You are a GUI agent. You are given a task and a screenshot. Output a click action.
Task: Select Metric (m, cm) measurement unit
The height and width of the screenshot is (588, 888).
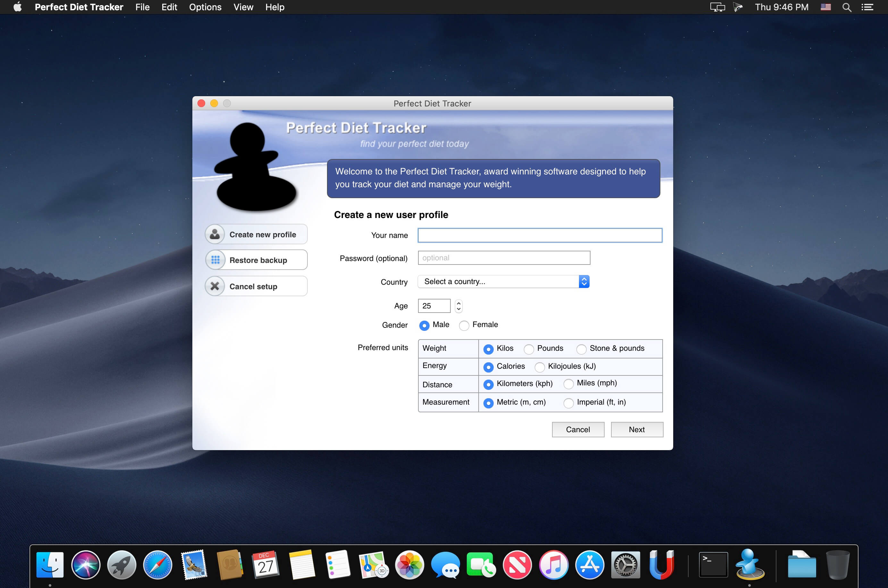pyautogui.click(x=488, y=403)
